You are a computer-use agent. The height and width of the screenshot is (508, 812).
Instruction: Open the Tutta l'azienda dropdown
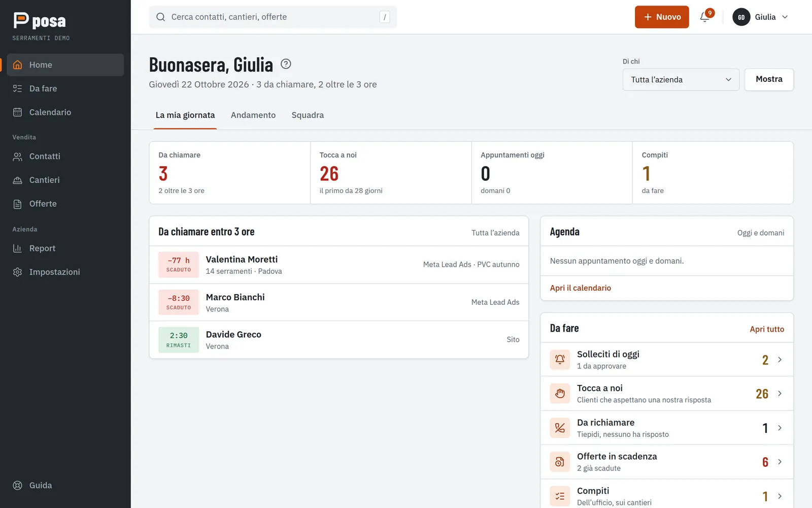coord(681,80)
